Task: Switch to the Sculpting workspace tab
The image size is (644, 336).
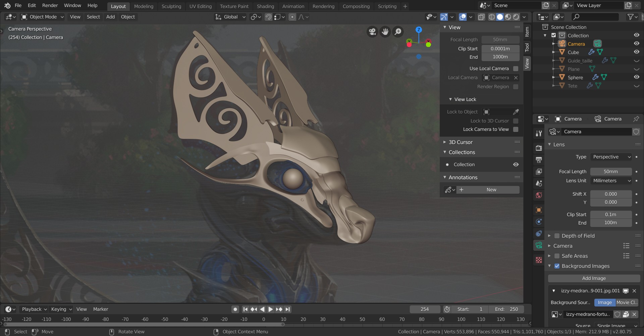Action: tap(171, 6)
